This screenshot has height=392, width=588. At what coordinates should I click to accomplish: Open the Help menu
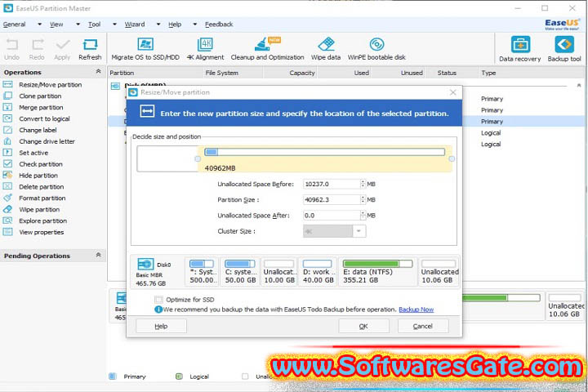pyautogui.click(x=175, y=24)
